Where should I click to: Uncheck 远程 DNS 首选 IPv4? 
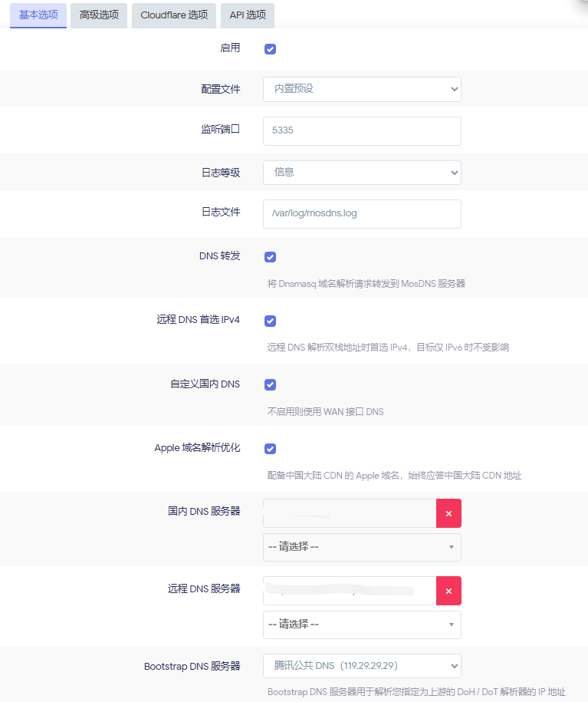pyautogui.click(x=270, y=321)
